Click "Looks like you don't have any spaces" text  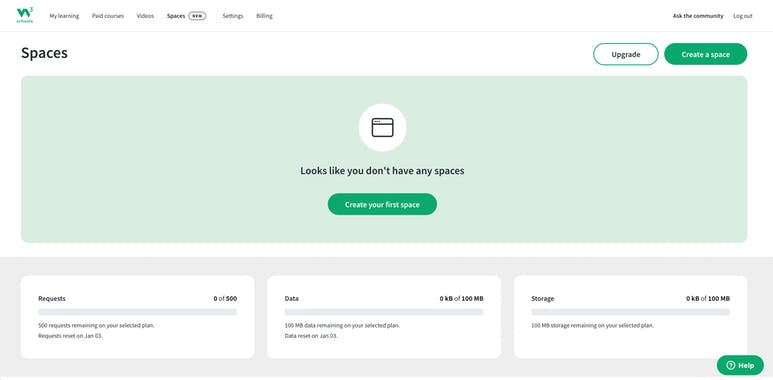[x=382, y=171]
